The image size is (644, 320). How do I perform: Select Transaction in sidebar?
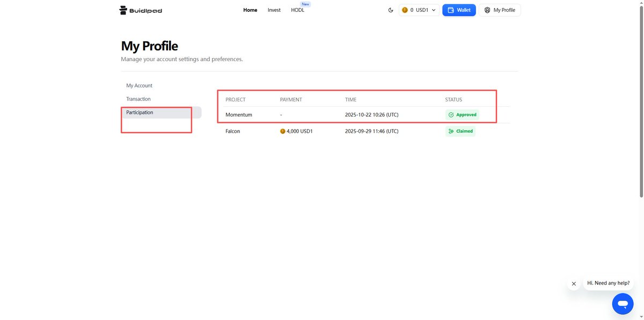[138, 99]
